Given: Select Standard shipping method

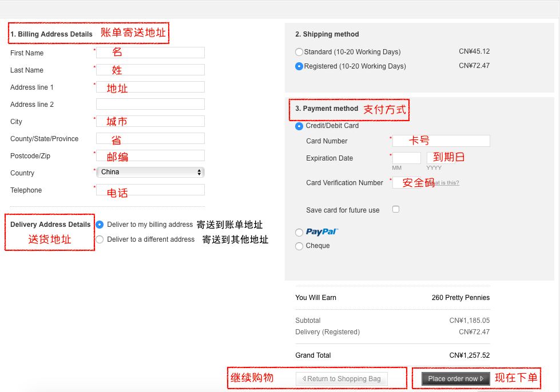Looking at the screenshot, I should [x=299, y=51].
